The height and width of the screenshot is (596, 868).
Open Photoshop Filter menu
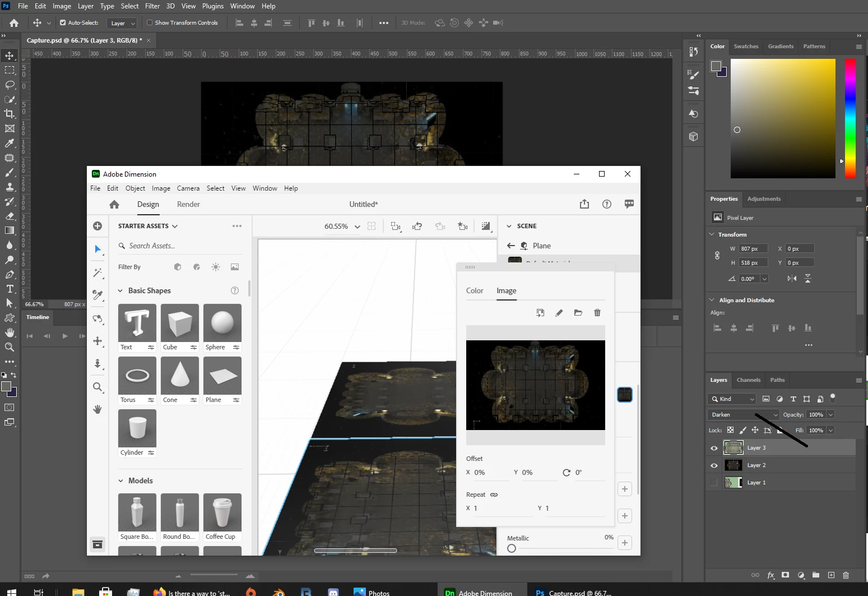coord(152,6)
